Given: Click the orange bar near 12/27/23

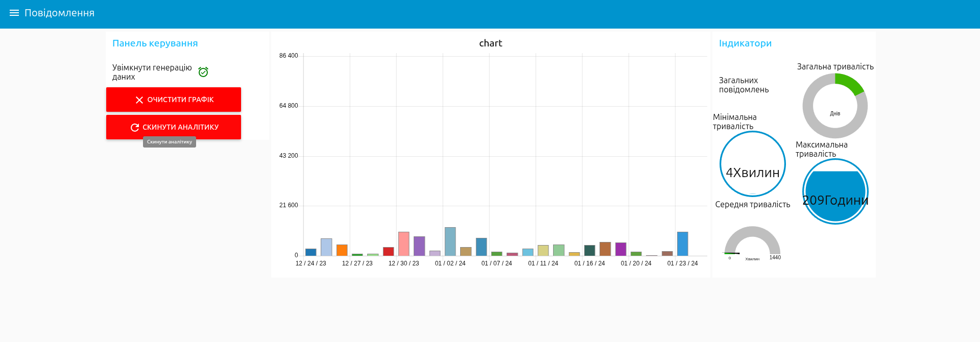Looking at the screenshot, I should [x=342, y=250].
